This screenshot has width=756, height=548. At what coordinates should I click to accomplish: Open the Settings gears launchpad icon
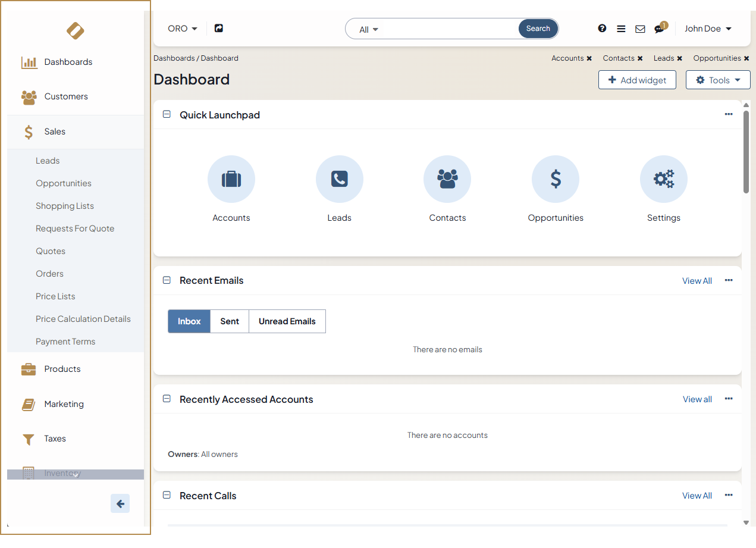[x=663, y=179]
